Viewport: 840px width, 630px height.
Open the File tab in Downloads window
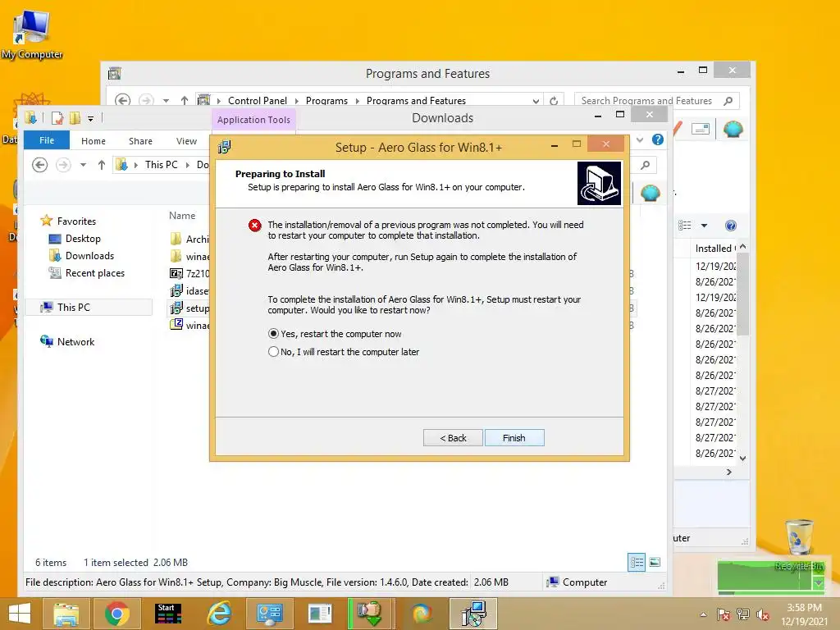(47, 140)
